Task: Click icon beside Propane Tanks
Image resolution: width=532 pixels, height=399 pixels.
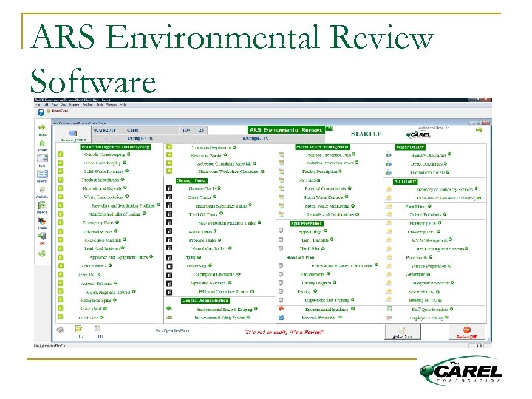Action: [x=169, y=240]
